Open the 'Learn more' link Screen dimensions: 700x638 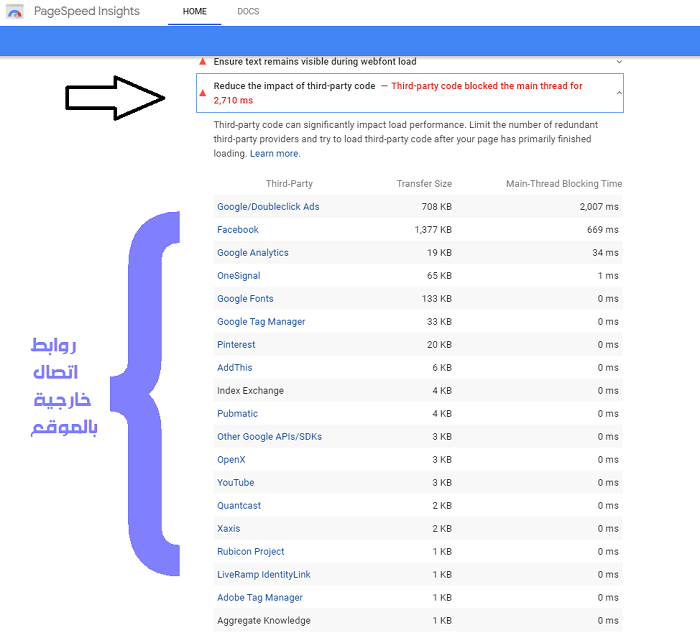[275, 154]
